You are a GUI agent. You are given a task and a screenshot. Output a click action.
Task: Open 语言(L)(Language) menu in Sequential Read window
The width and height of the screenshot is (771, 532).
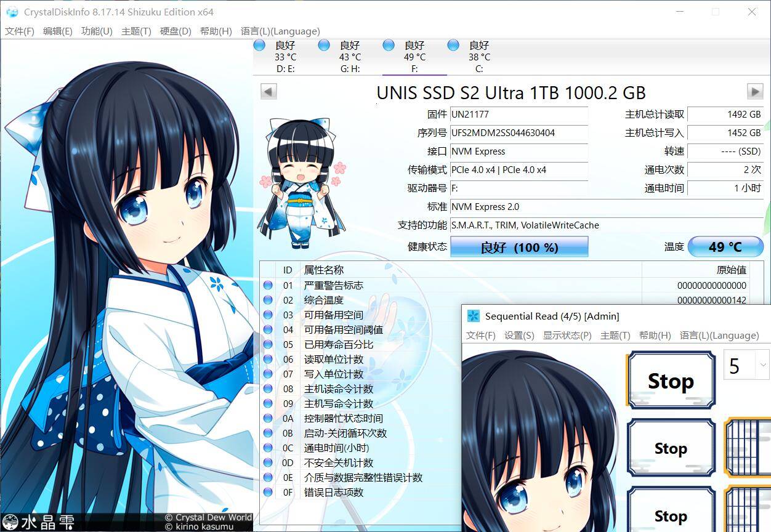(719, 336)
